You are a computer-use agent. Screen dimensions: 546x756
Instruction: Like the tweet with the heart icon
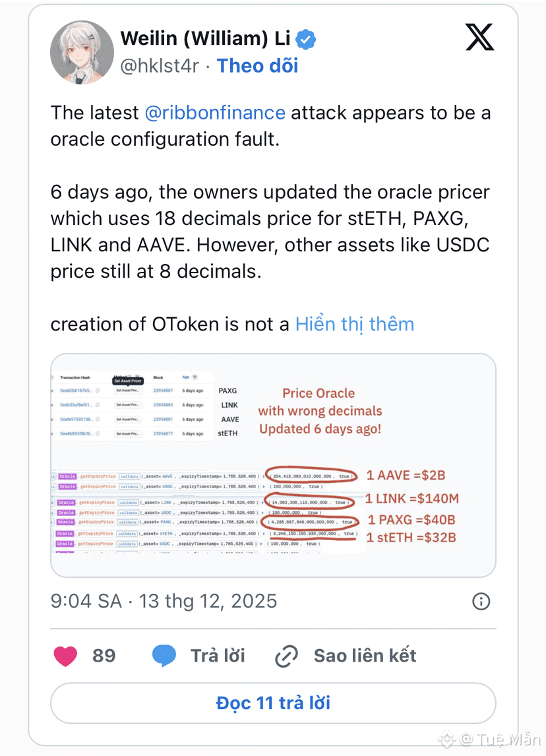point(65,655)
